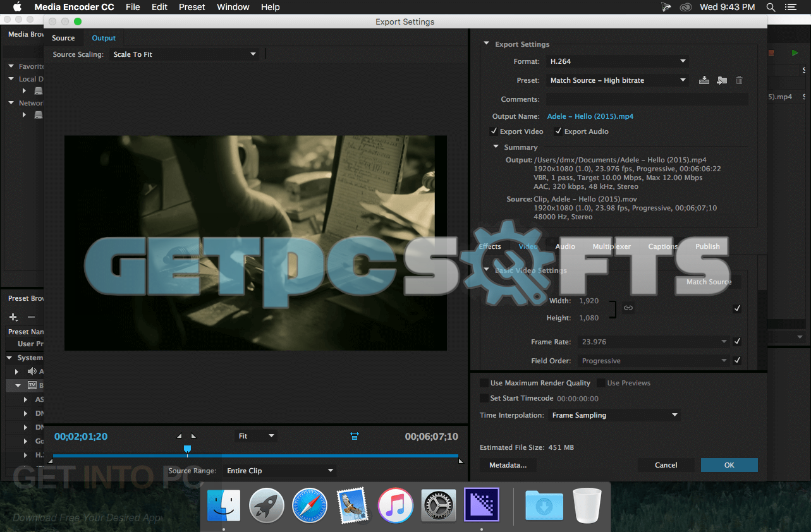Switch to the Output tab
This screenshot has width=811, height=532.
(x=104, y=38)
